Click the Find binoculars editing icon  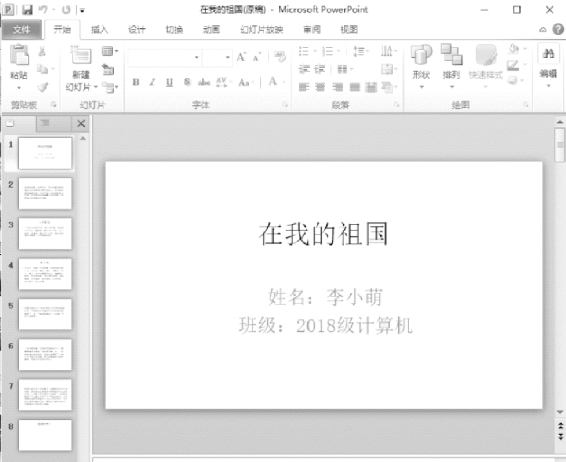pos(548,54)
